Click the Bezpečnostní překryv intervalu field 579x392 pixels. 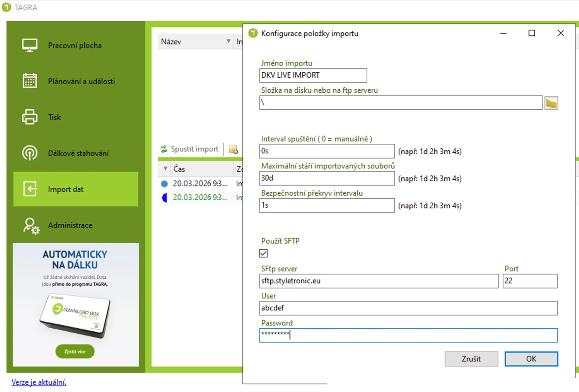click(x=327, y=205)
